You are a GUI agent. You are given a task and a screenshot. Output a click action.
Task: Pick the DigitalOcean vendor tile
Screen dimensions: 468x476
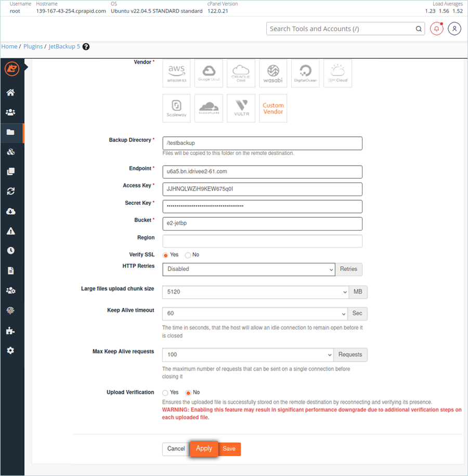coord(305,73)
